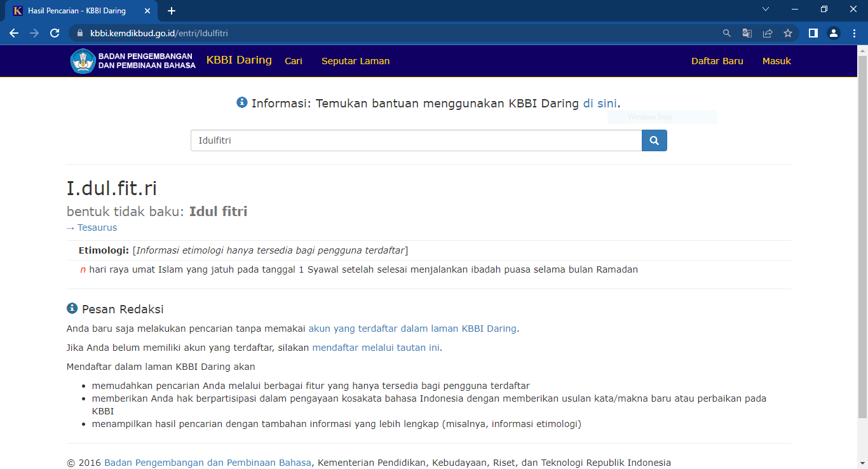The width and height of the screenshot is (868, 469).
Task: Open a new tab with plus icon
Action: coord(172,11)
